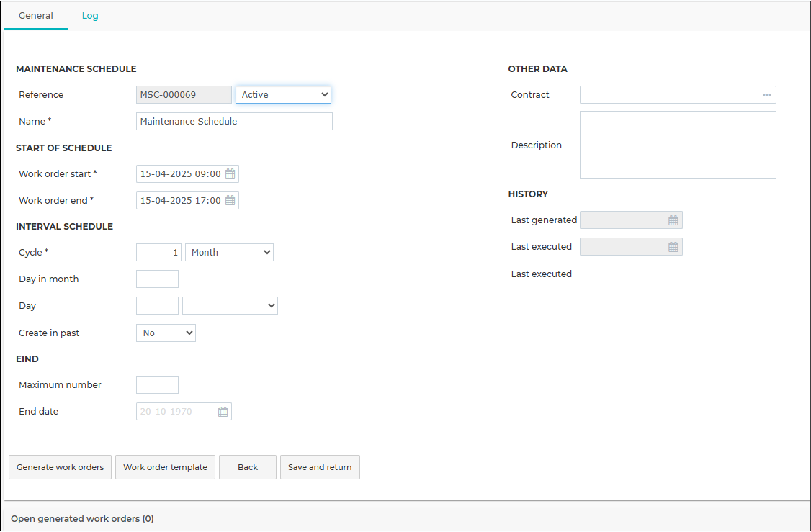Viewport: 811px width, 532px height.
Task: Focus the Day in month field
Action: click(157, 279)
